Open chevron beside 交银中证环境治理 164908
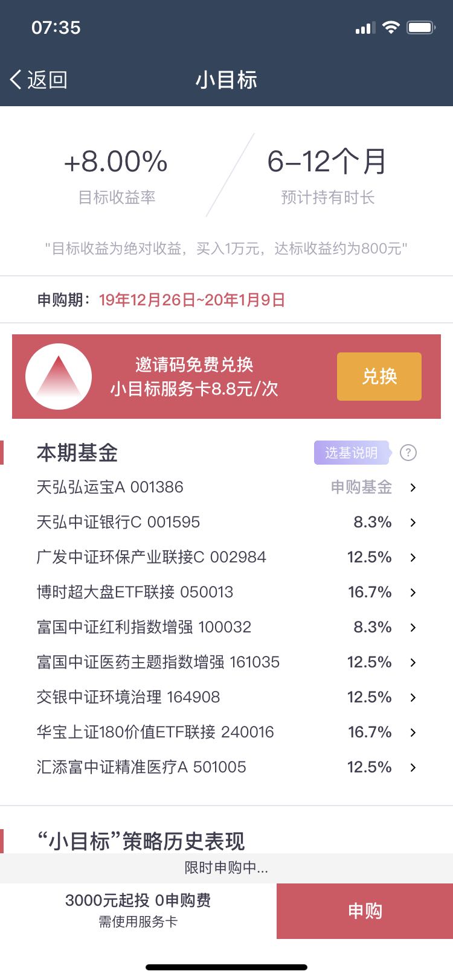 point(413,698)
